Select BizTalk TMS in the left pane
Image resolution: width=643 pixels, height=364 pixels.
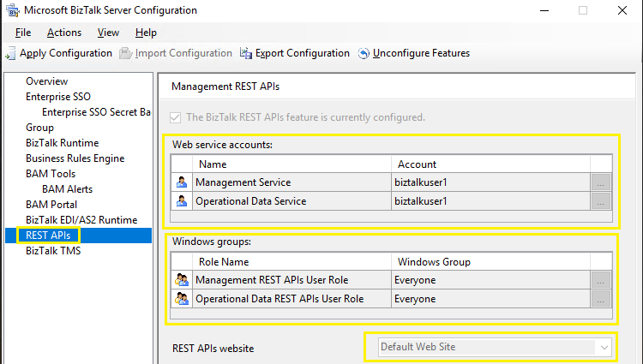click(x=52, y=251)
